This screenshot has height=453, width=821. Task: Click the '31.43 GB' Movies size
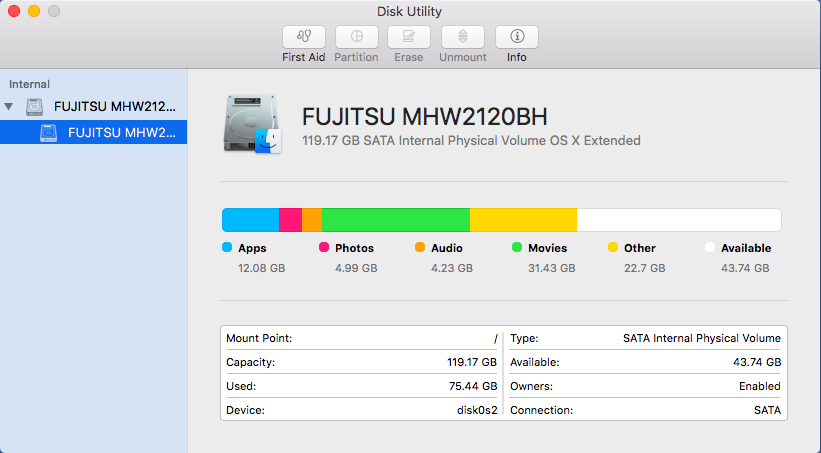pyautogui.click(x=552, y=268)
